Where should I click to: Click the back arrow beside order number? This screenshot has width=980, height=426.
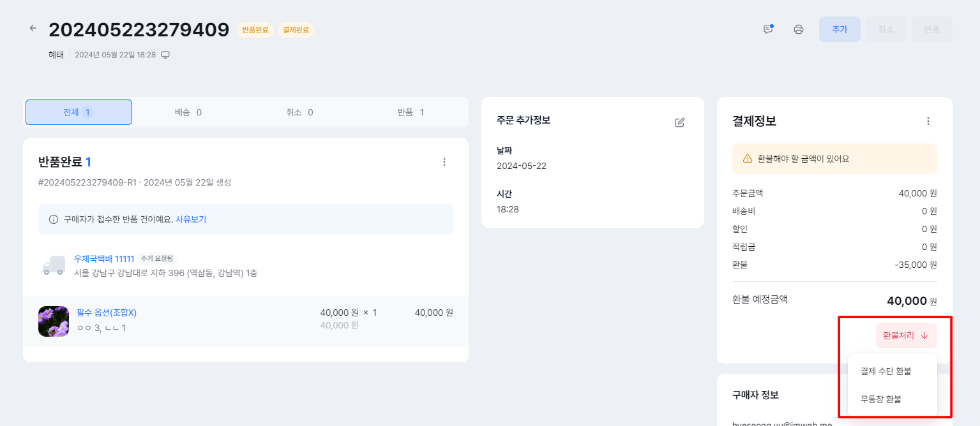click(x=33, y=29)
